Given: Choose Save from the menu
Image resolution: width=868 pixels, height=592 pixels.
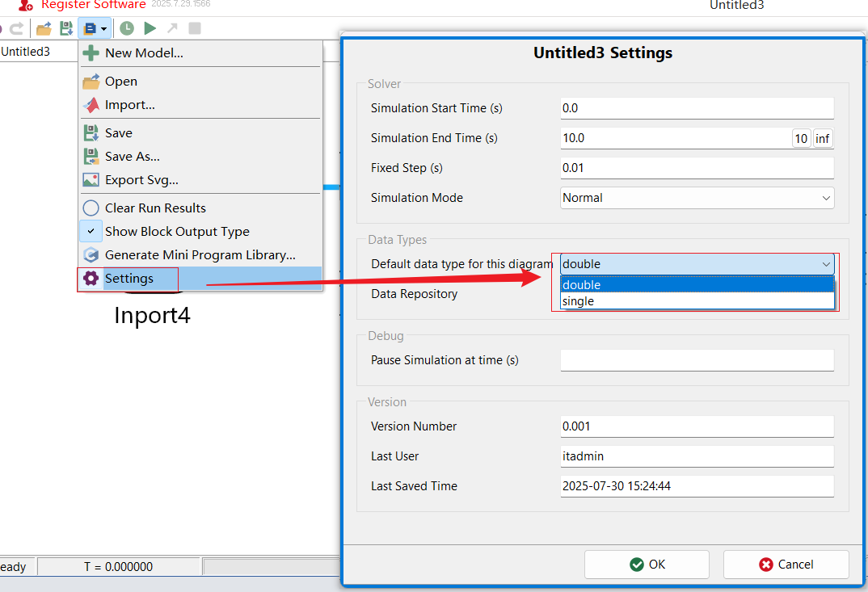Looking at the screenshot, I should (200, 132).
